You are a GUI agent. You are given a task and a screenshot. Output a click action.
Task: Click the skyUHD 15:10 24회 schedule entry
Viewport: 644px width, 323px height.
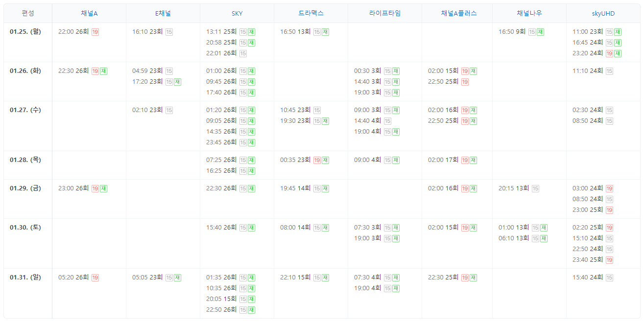tap(593, 238)
